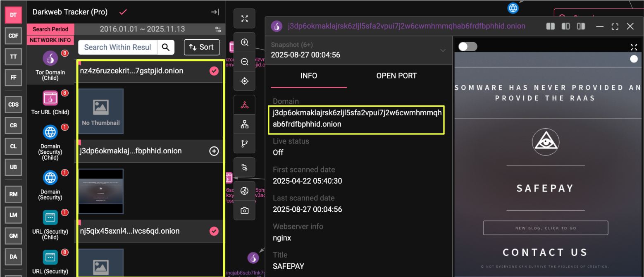This screenshot has height=277, width=644.
Task: Click the zoom out magnifier icon
Action: (x=244, y=62)
